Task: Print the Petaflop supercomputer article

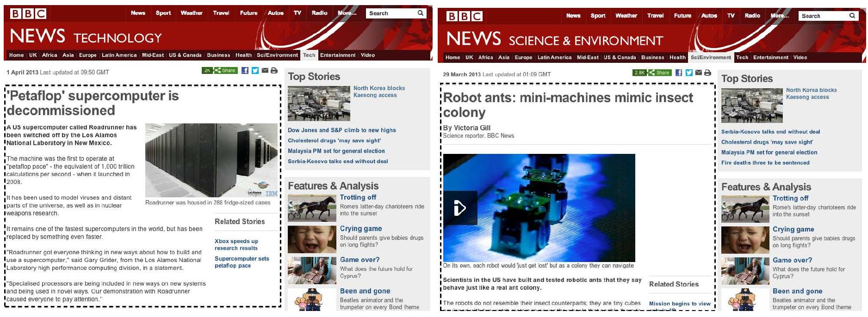Action: pos(274,71)
